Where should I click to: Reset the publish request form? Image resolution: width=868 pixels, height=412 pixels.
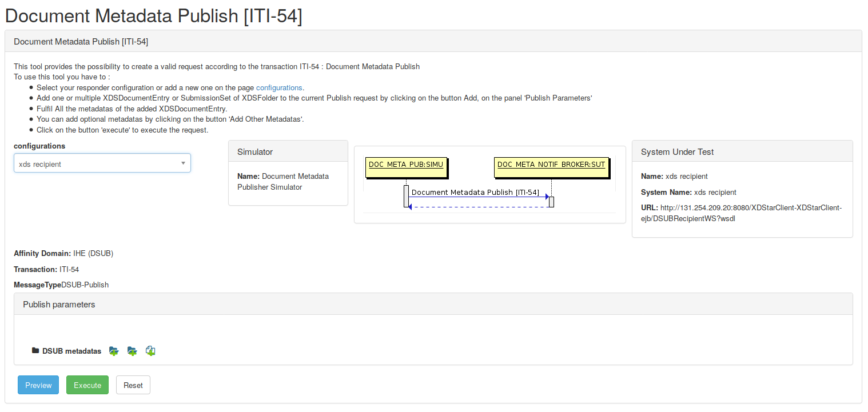click(133, 385)
